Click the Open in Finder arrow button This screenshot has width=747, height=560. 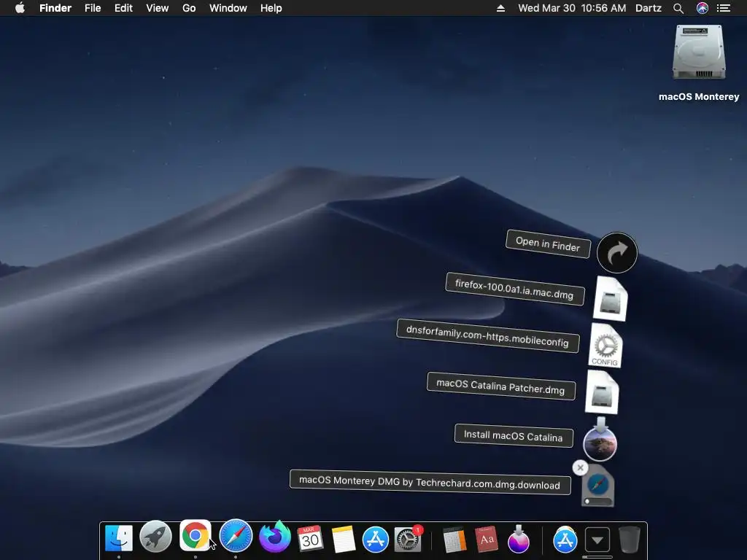coord(617,253)
